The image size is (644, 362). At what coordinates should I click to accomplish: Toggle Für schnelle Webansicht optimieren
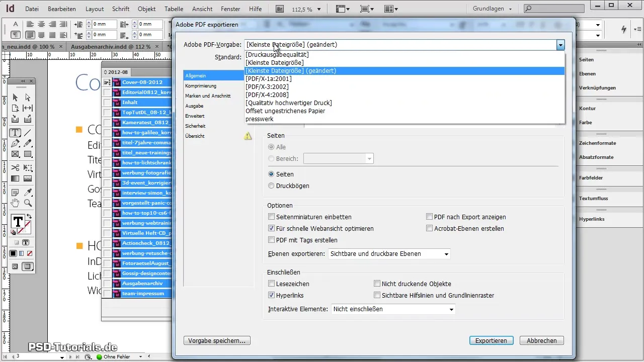272,228
